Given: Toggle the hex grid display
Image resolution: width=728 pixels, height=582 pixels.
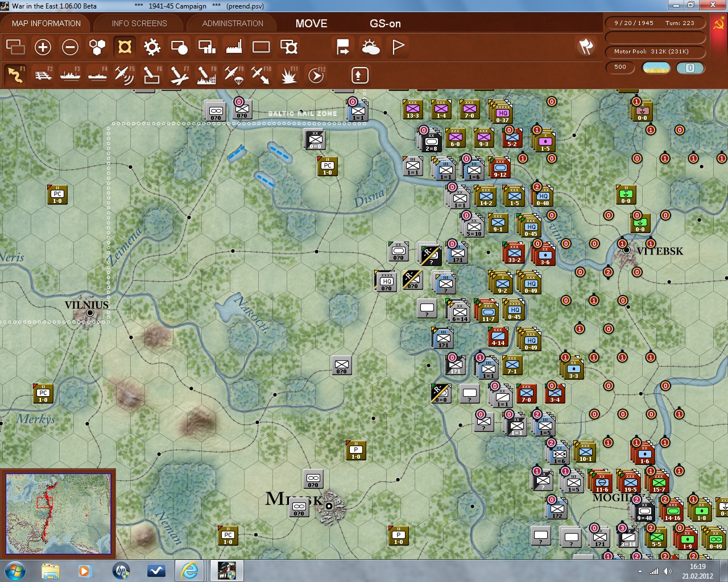Looking at the screenshot, I should [97, 47].
